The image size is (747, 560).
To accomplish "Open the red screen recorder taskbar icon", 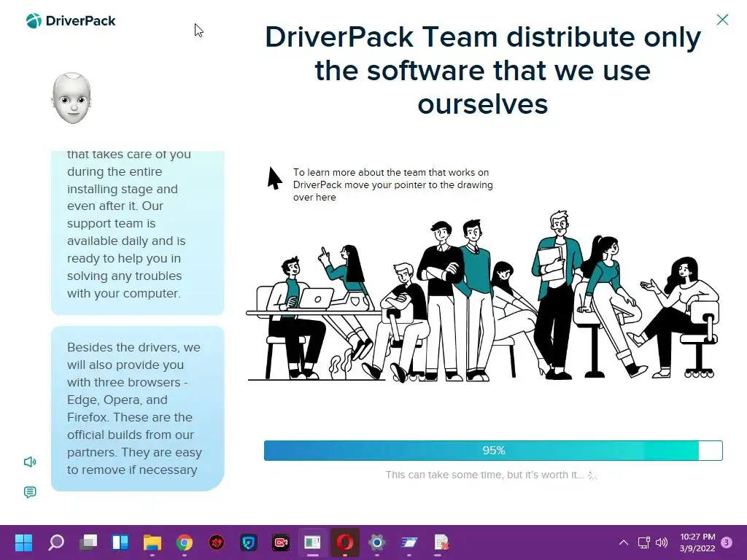I will click(281, 542).
